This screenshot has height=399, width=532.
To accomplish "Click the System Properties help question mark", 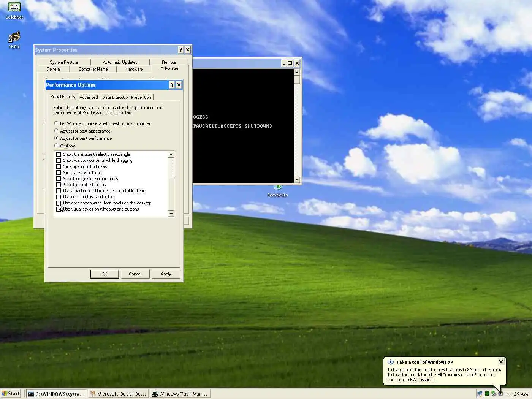I will coord(180,50).
